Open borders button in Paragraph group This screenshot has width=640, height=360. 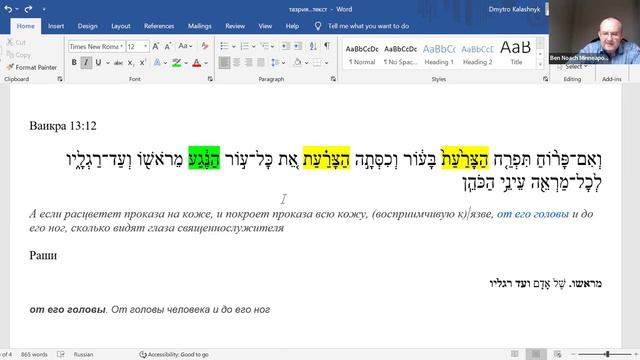[x=317, y=63]
